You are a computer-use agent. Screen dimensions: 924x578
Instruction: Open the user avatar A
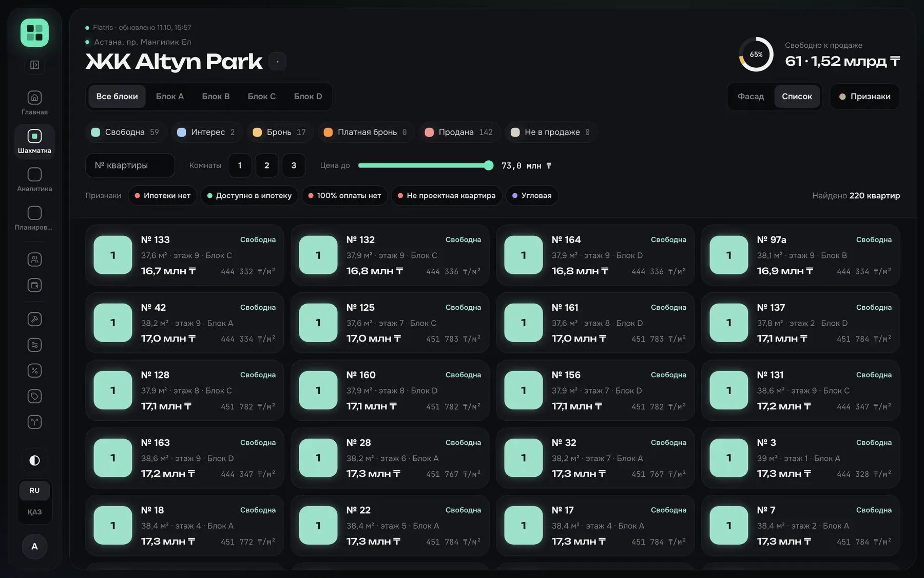tap(34, 546)
